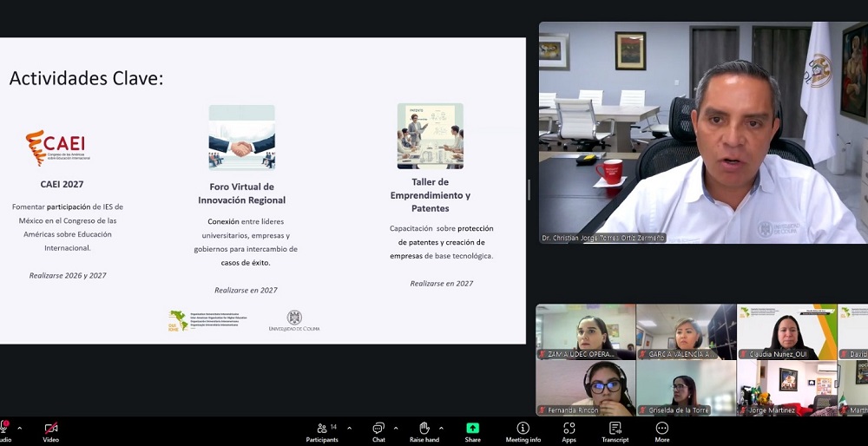Expand the arrow next to Raise hand

pos(441,428)
